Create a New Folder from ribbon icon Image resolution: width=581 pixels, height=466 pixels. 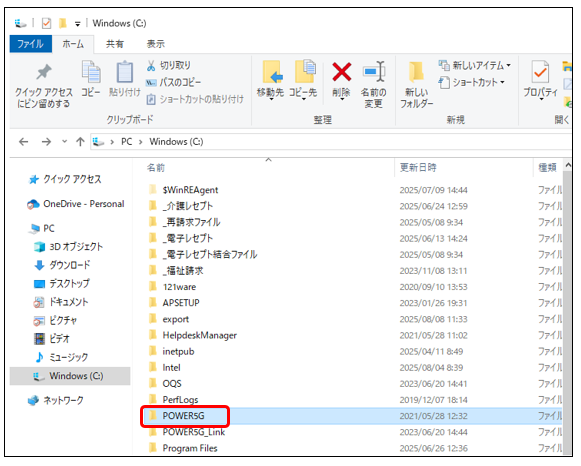tap(416, 72)
